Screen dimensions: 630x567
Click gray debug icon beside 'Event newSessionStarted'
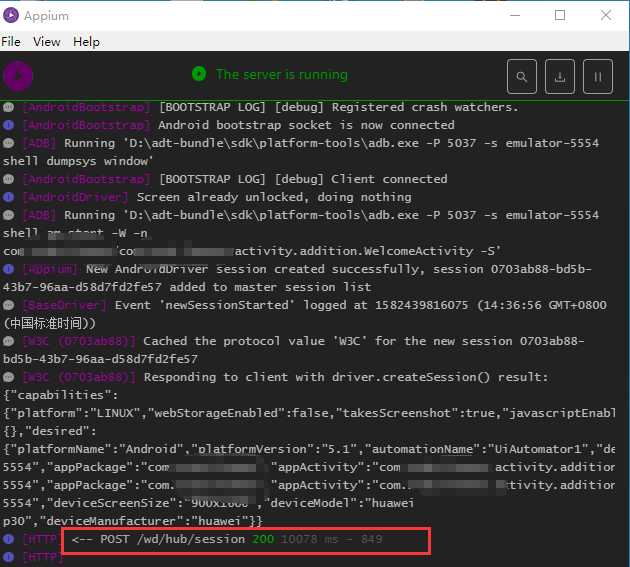[x=8, y=305]
